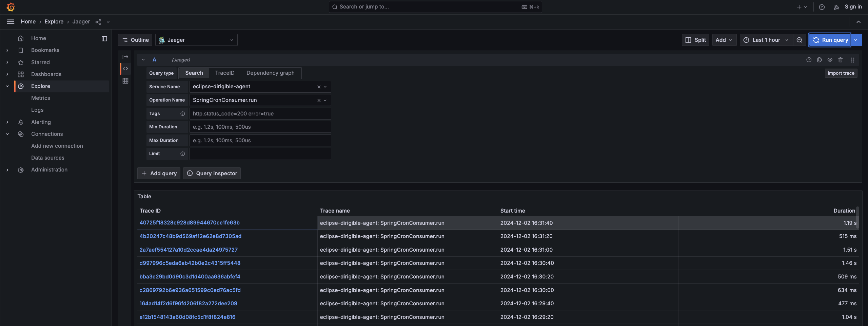Click the Alerting bell icon in the sidebar
Viewport: 868px width, 326px height.
click(x=21, y=122)
